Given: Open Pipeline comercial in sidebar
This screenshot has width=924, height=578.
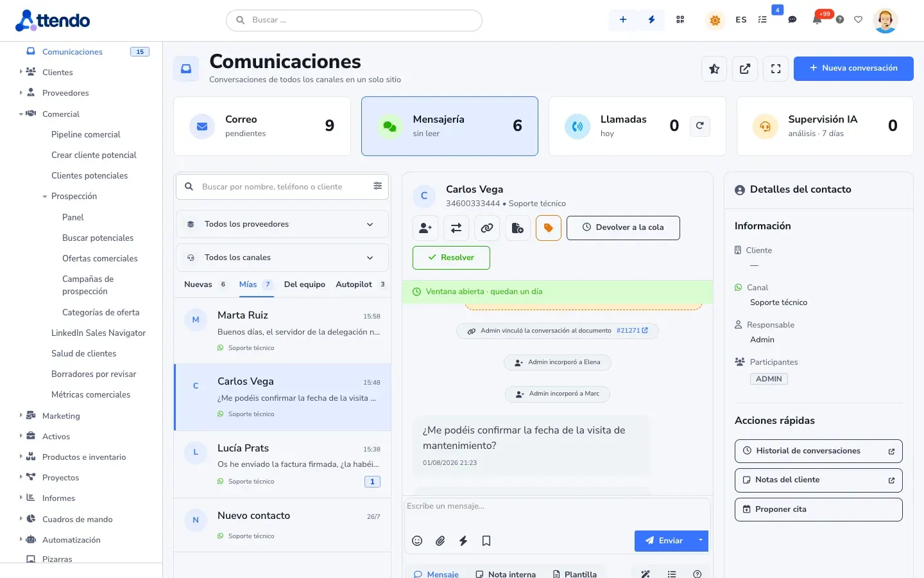Looking at the screenshot, I should pos(86,134).
